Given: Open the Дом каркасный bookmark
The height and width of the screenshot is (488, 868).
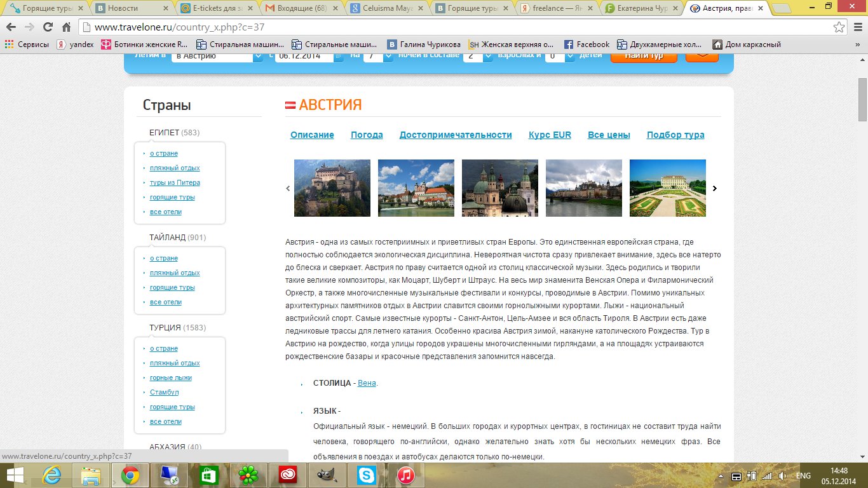Looking at the screenshot, I should [747, 44].
